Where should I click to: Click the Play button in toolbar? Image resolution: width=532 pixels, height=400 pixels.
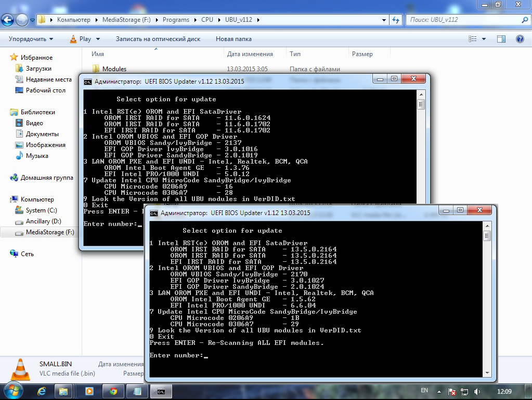point(81,39)
